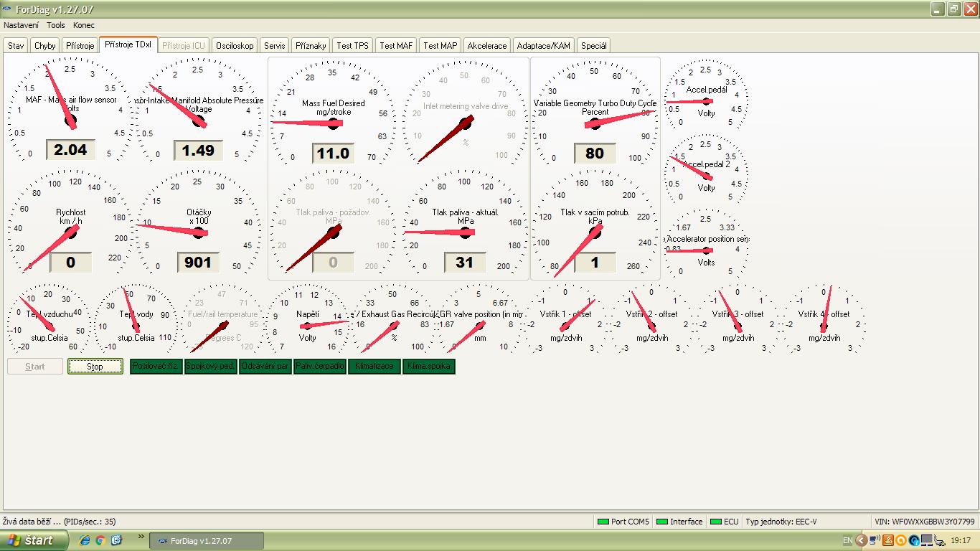Open the Tools menu
Viewport: 980px width, 551px height.
click(55, 25)
